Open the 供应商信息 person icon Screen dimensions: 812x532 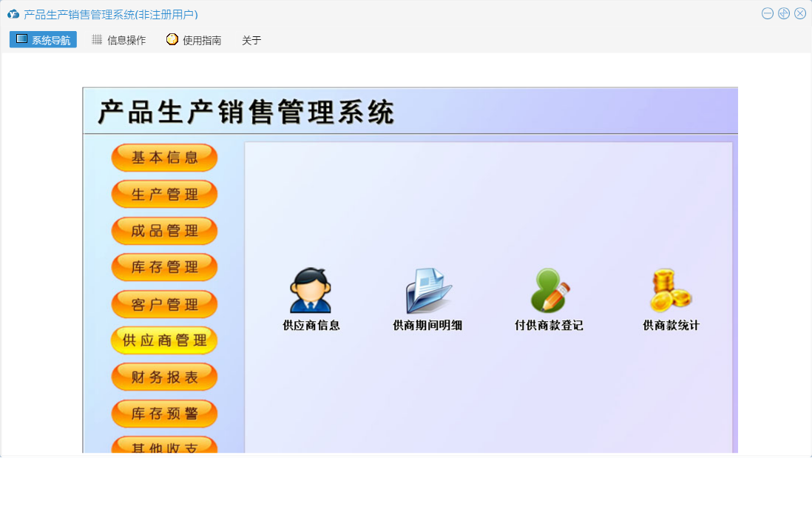click(x=310, y=290)
